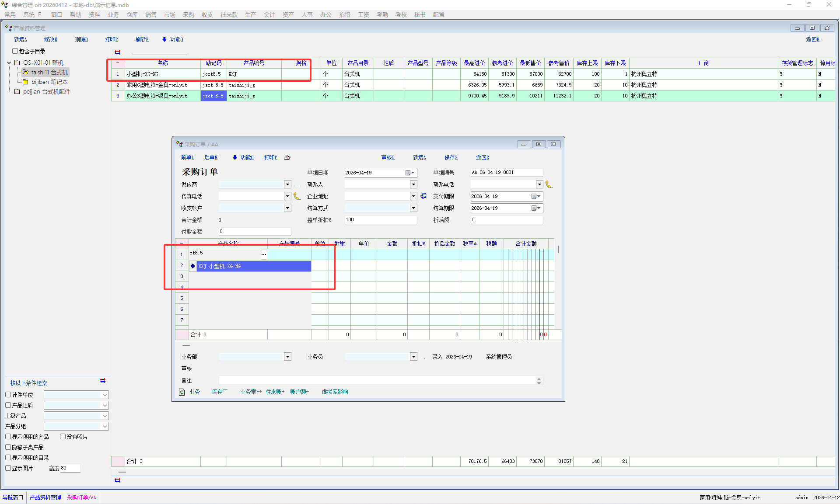This screenshot has width=840, height=504.
Task: Click the printer icon in 采购订单 toolbar
Action: [x=287, y=157]
